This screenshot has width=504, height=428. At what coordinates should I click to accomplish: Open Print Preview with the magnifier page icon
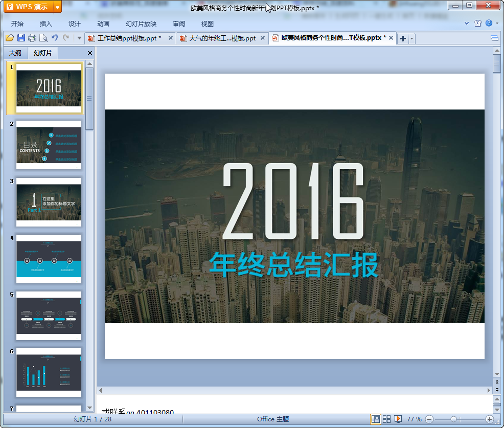point(43,38)
